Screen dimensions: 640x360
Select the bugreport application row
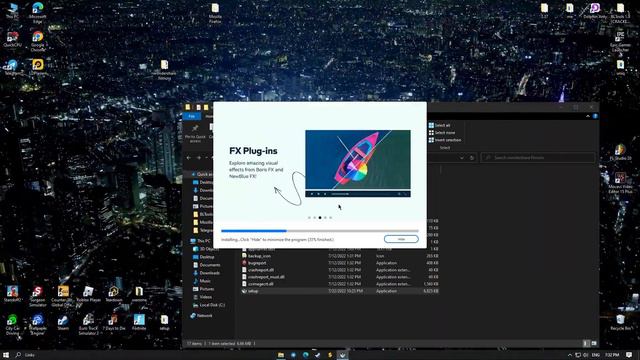[340, 263]
